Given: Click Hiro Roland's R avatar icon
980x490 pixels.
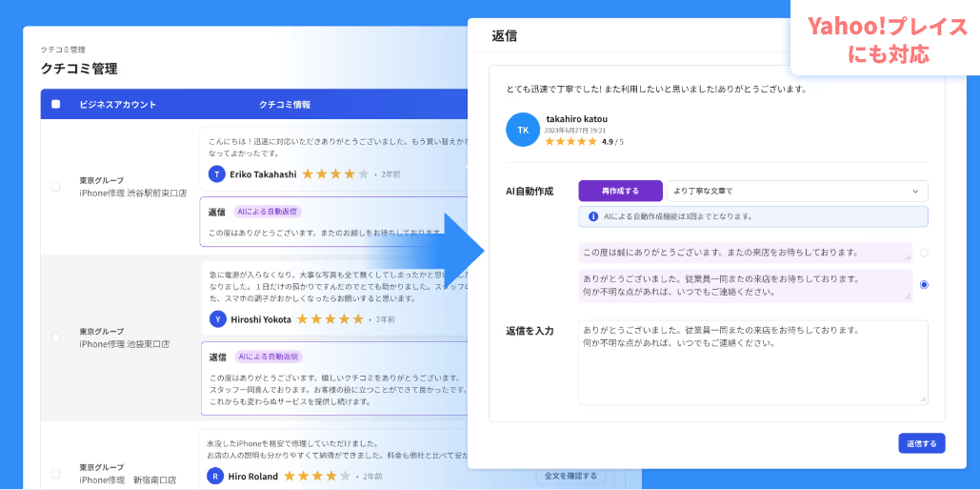Looking at the screenshot, I should [x=215, y=476].
